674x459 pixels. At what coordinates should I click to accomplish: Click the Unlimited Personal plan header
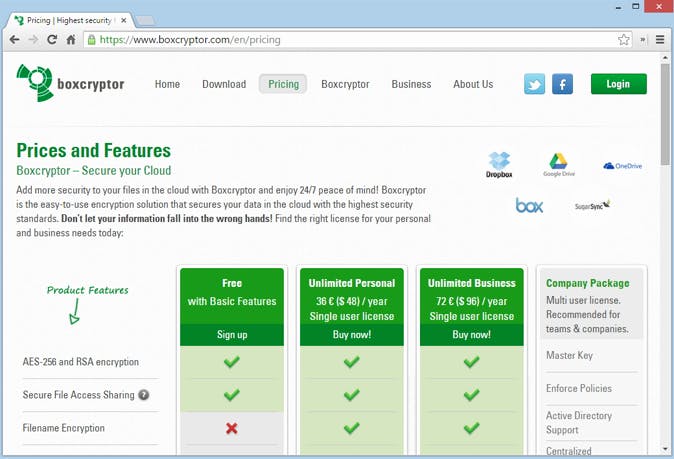click(352, 297)
